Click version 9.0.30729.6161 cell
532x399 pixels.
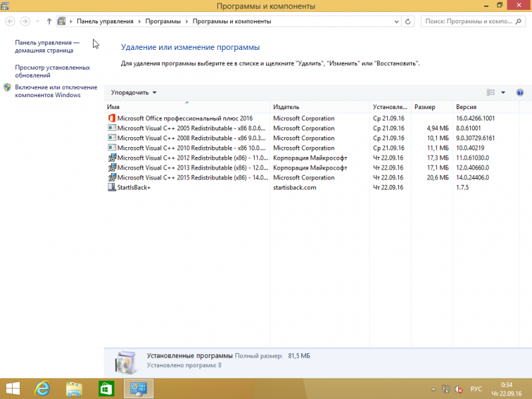coord(475,138)
